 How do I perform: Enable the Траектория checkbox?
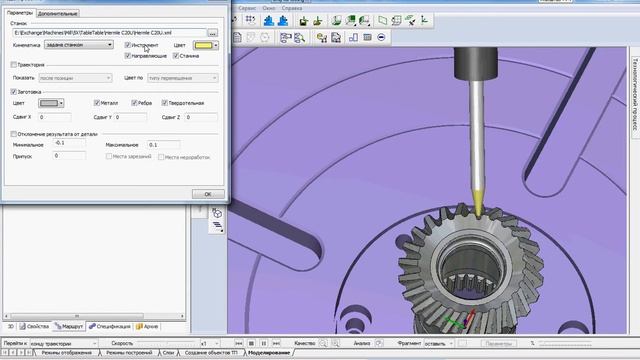[14, 64]
